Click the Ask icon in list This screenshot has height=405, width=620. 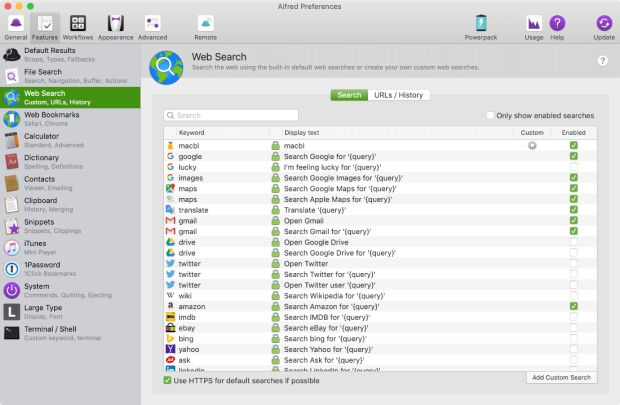pos(170,360)
